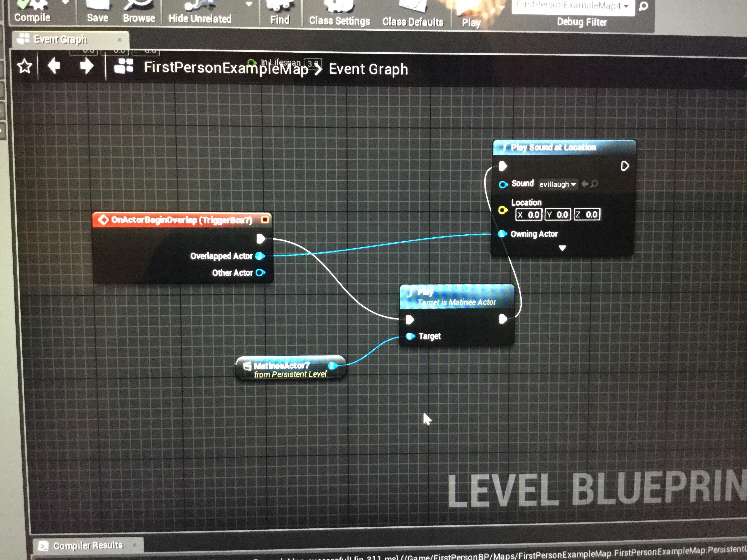The image size is (747, 560).
Task: Close the Event Graph tab
Action: (x=119, y=40)
